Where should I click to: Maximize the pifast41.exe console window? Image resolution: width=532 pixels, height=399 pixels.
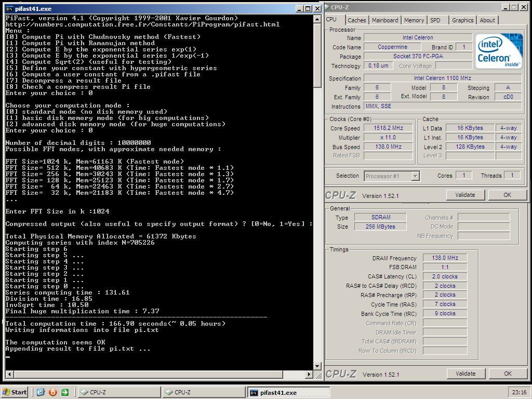tap(308, 8)
